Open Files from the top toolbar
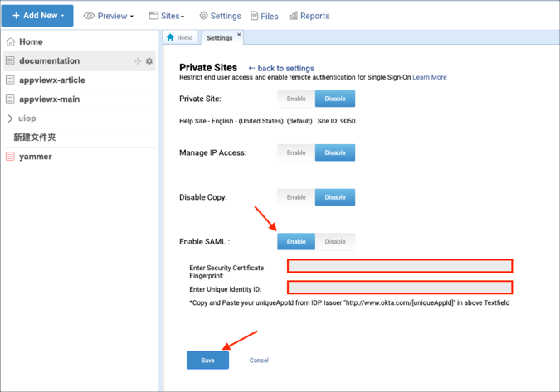Image resolution: width=560 pixels, height=392 pixels. point(264,16)
